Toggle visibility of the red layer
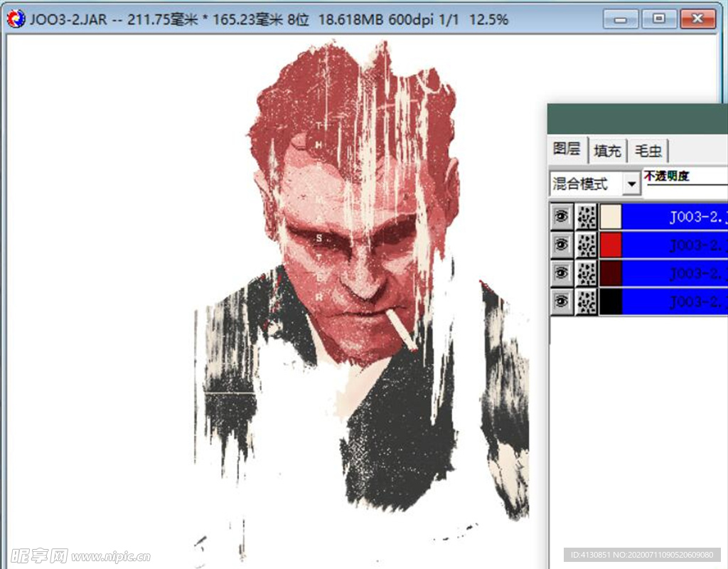Viewport: 728px width, 569px height. 562,245
